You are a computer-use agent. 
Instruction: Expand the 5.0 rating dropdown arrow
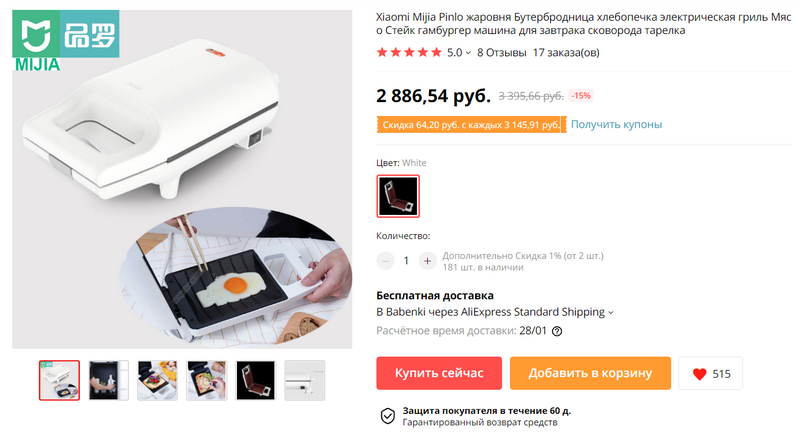[x=468, y=53]
